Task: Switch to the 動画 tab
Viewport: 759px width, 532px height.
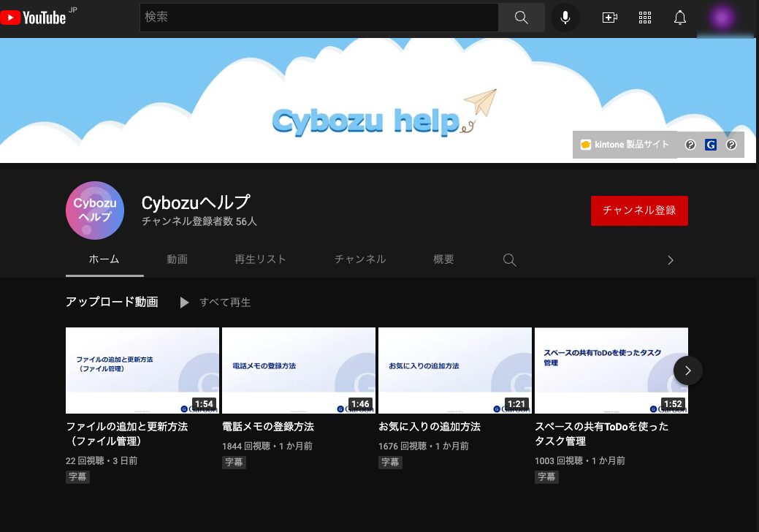Action: 178,259
